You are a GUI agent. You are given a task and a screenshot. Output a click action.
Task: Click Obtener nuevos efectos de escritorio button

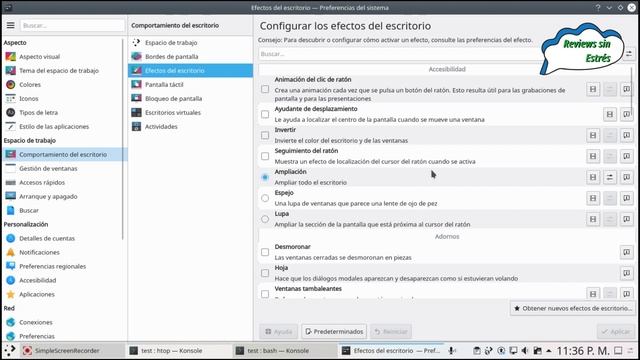tap(572, 308)
